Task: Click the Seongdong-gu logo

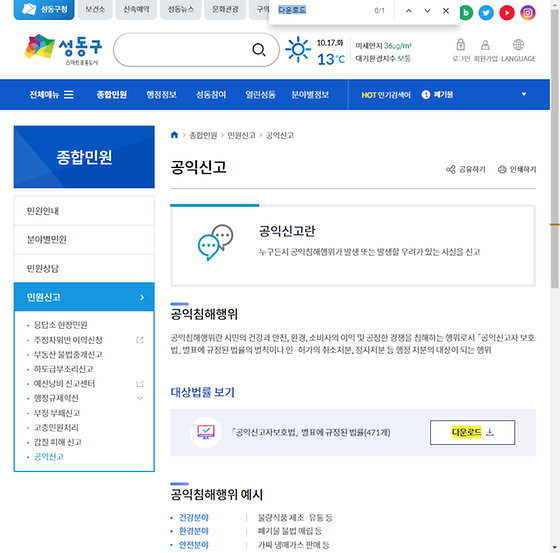Action: (63, 49)
